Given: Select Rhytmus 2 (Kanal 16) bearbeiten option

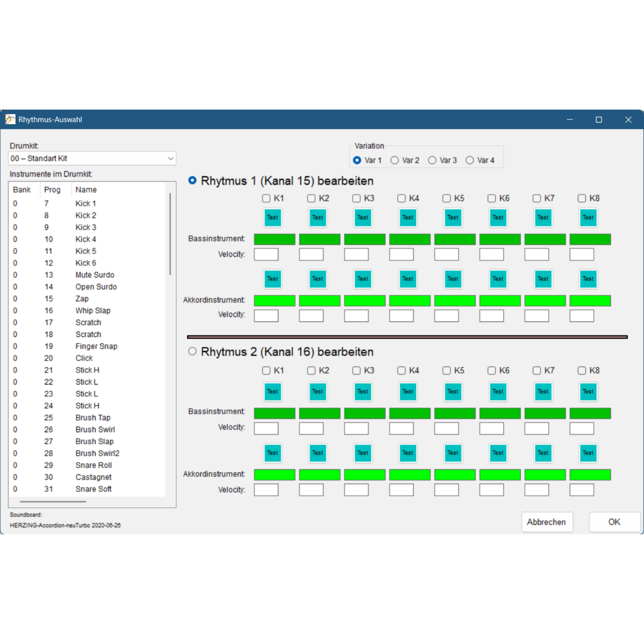Looking at the screenshot, I should pos(192,352).
